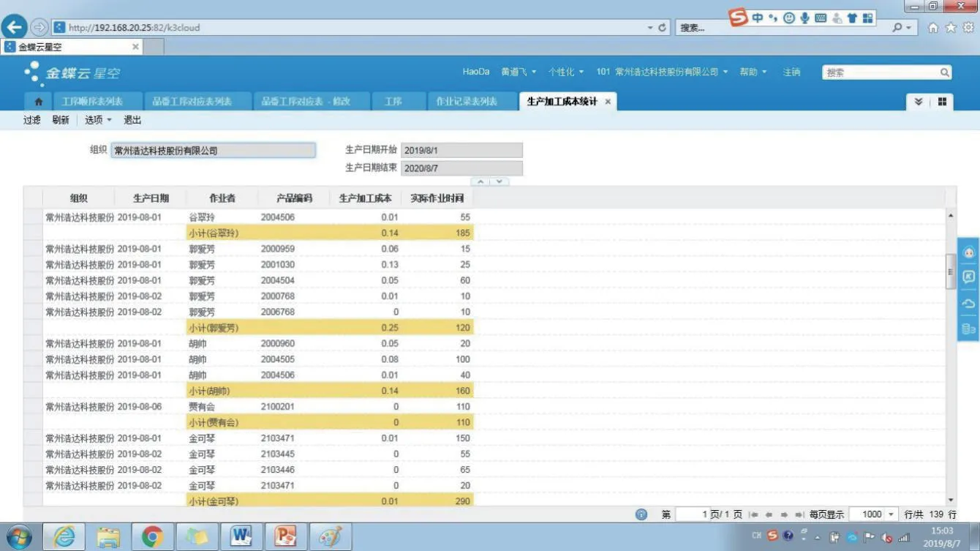Open the tab grid view icon
The width and height of the screenshot is (980, 551).
pyautogui.click(x=942, y=102)
